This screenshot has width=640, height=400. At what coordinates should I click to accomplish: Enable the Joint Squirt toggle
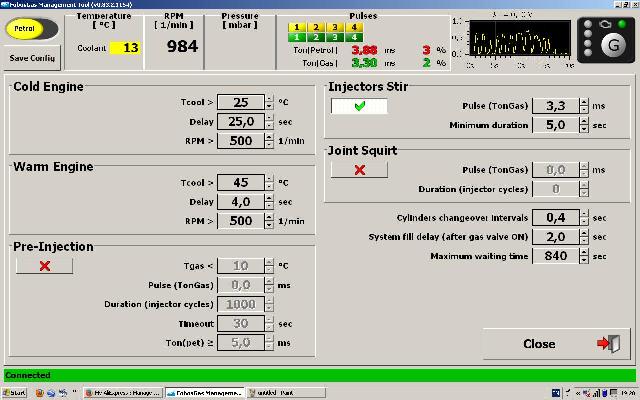[357, 170]
